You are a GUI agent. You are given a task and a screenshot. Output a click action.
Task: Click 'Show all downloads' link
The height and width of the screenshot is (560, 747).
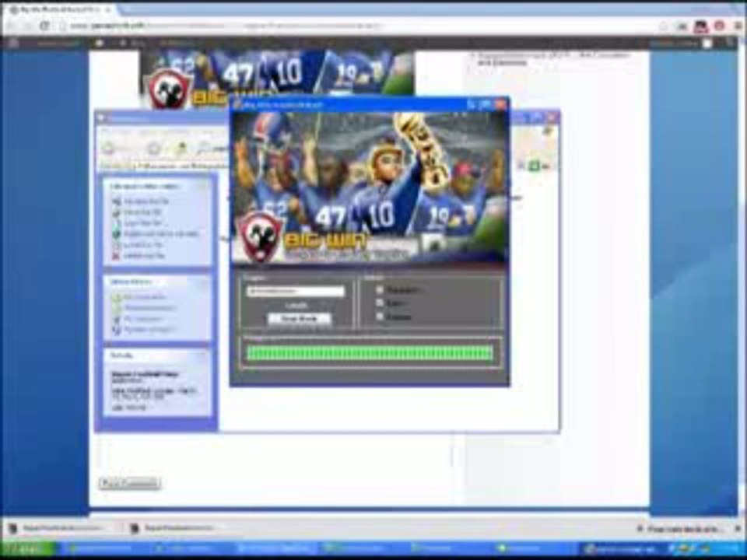tap(685, 529)
